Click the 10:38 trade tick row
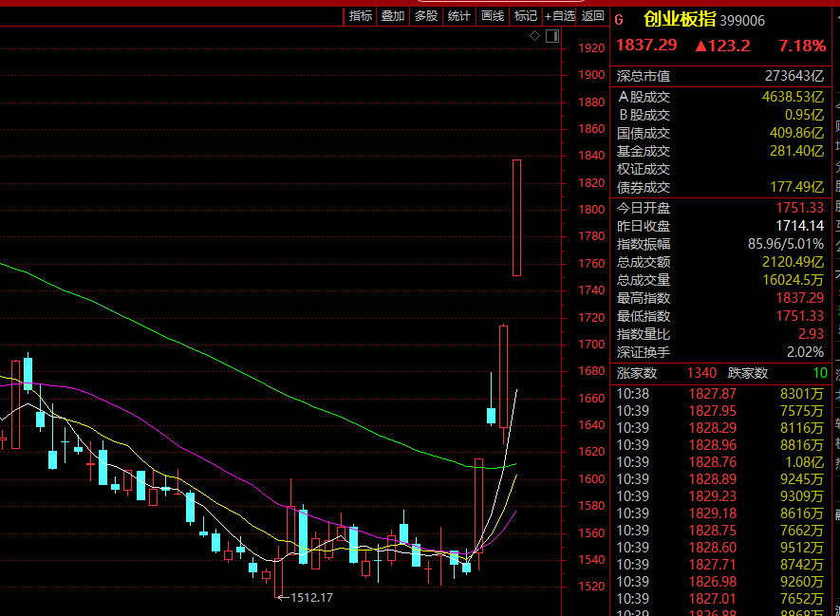 (x=721, y=393)
